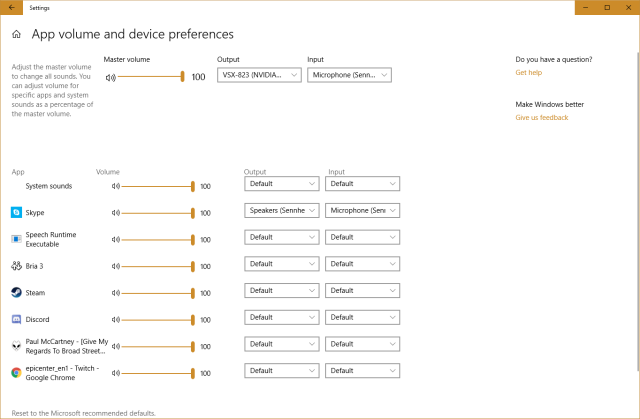The width and height of the screenshot is (640, 419).
Task: Click the Discord app icon
Action: click(x=16, y=319)
